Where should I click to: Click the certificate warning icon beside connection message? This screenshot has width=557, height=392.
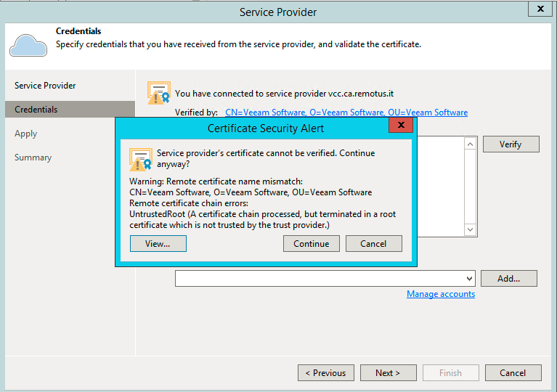pos(159,93)
